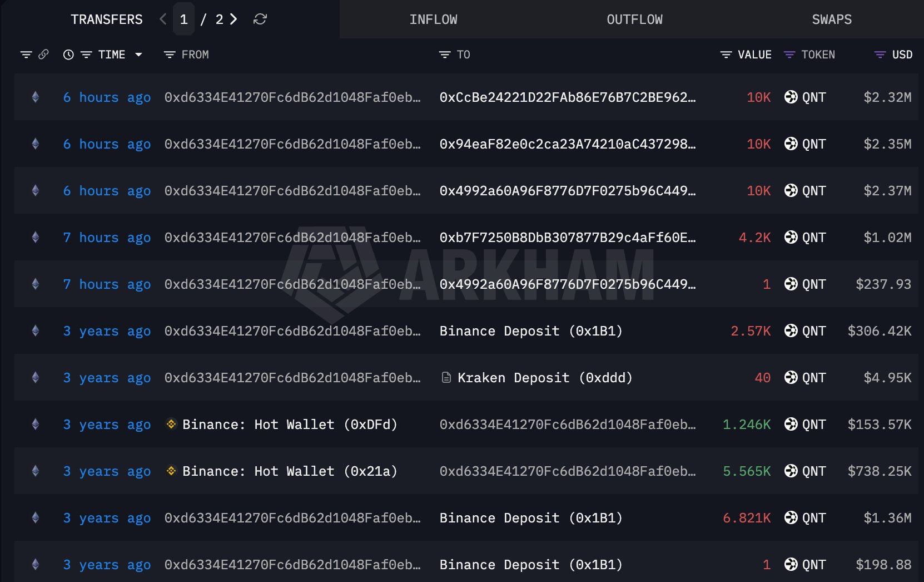Viewport: 924px width, 582px height.
Task: Go to previous transfers page arrow
Action: (x=163, y=19)
